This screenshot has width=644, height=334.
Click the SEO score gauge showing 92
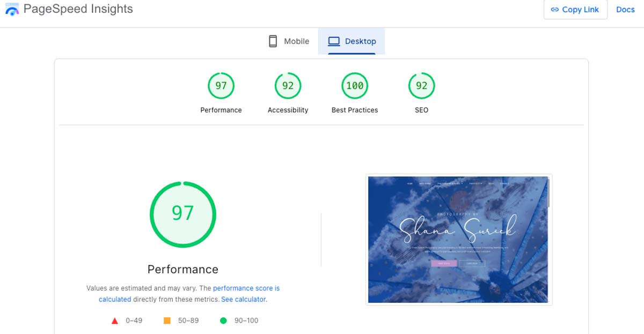pyautogui.click(x=421, y=85)
